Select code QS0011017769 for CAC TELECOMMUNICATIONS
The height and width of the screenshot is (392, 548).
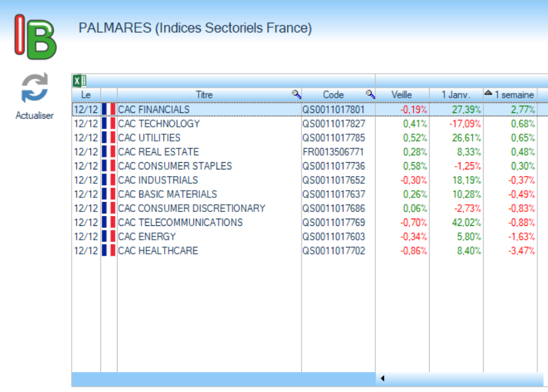[333, 223]
